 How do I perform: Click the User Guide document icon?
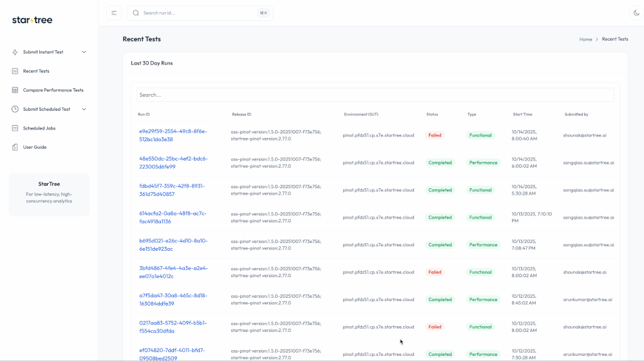15,147
